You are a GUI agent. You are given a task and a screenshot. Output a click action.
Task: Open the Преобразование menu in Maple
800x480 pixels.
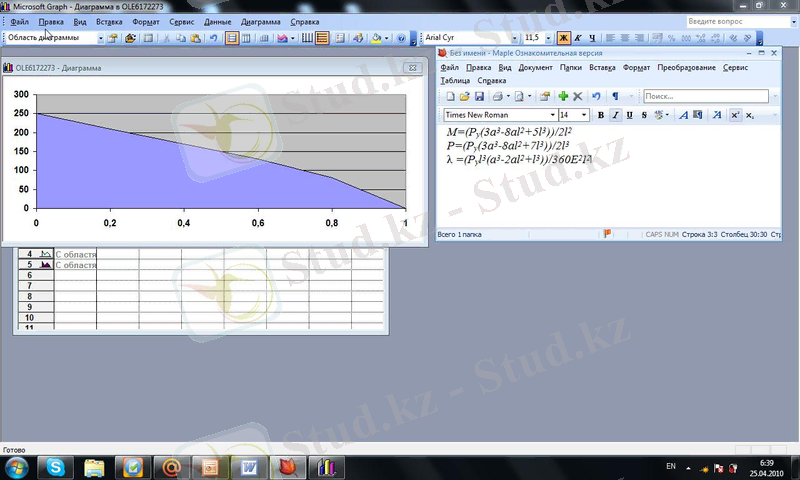687,67
